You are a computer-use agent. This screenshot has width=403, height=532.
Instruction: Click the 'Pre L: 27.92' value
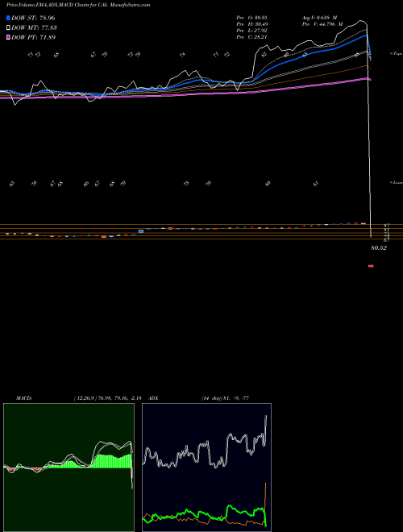click(252, 30)
